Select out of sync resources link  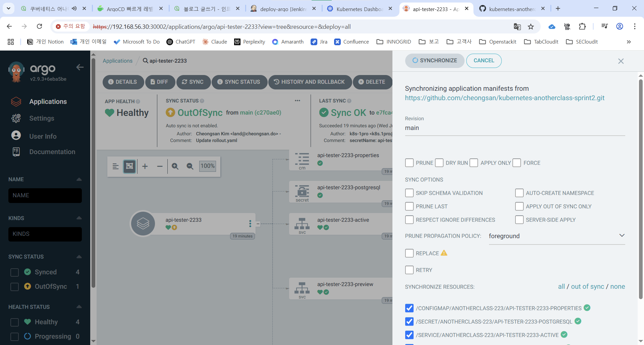tap(587, 287)
